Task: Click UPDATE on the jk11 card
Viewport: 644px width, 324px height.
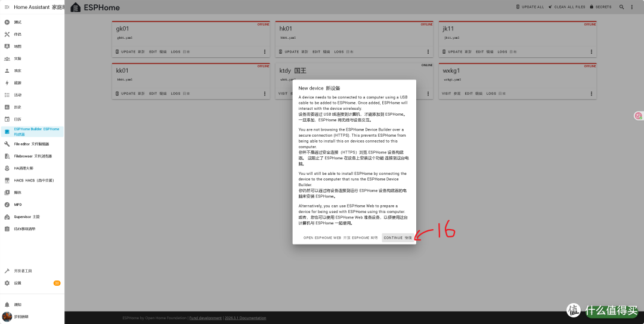Action: click(x=457, y=52)
